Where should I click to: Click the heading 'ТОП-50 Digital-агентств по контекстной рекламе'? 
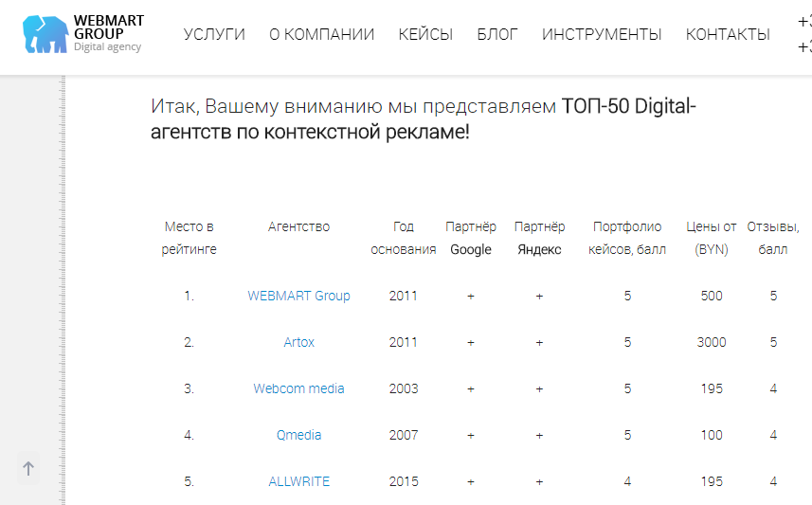click(424, 118)
